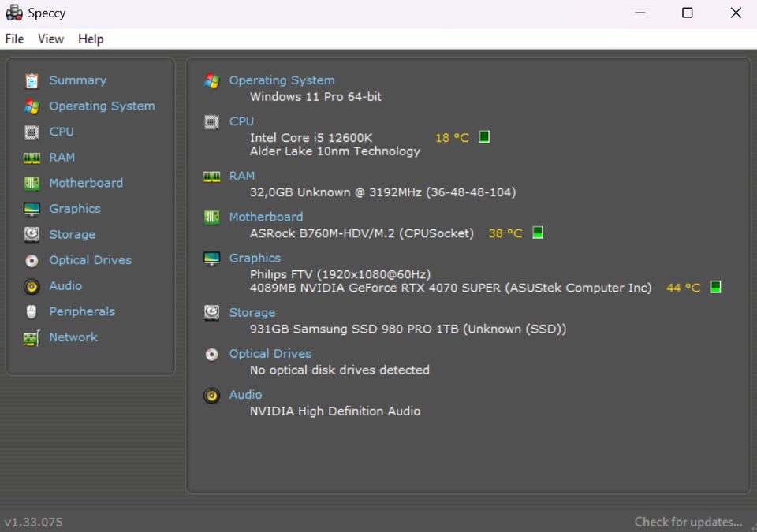Click the Storage drive icon in main panel
757x532 pixels.
pos(211,313)
